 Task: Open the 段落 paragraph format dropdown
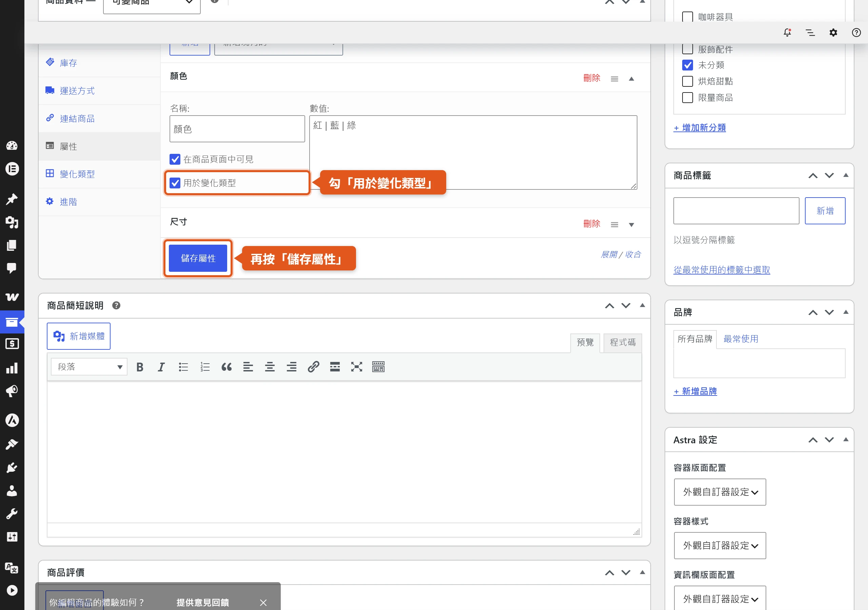[89, 367]
